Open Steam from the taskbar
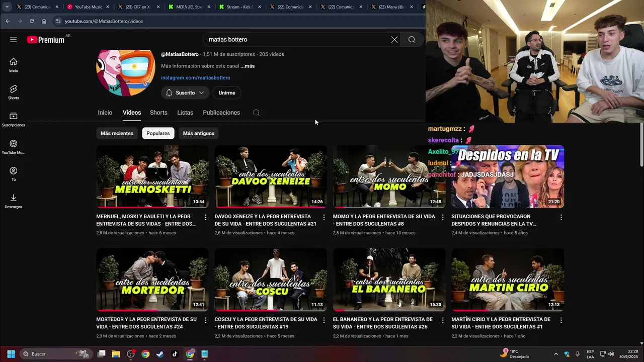Screen dimensions: 644x362 pyautogui.click(x=160, y=354)
